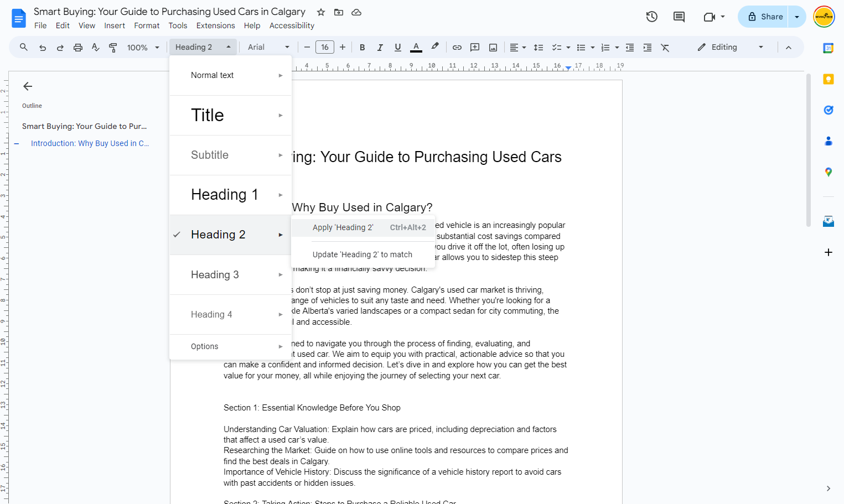Open the Format menu
This screenshot has height=504, width=844.
pyautogui.click(x=147, y=25)
